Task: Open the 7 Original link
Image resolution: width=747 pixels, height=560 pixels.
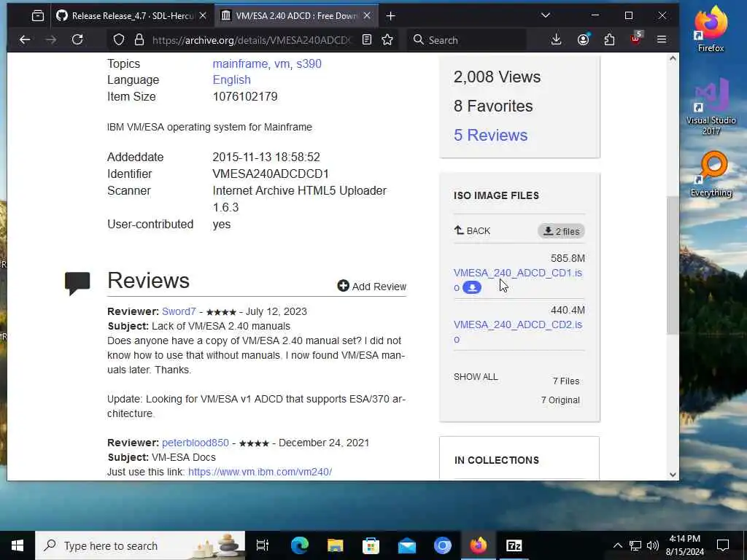Action: (560, 400)
